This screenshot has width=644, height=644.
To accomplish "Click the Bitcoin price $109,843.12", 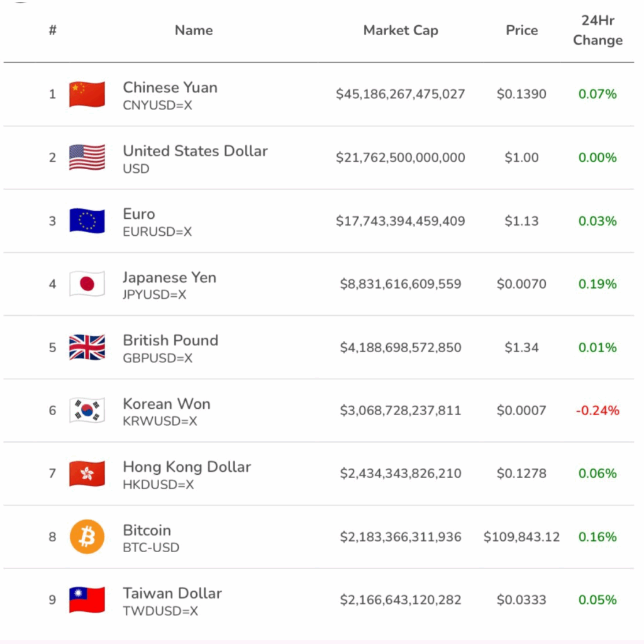I will tap(521, 537).
